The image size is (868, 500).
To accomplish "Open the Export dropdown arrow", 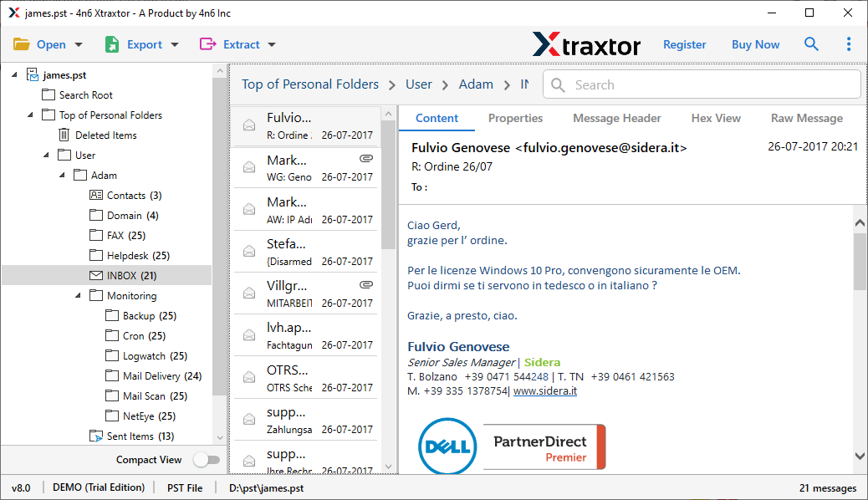I will click(x=175, y=43).
